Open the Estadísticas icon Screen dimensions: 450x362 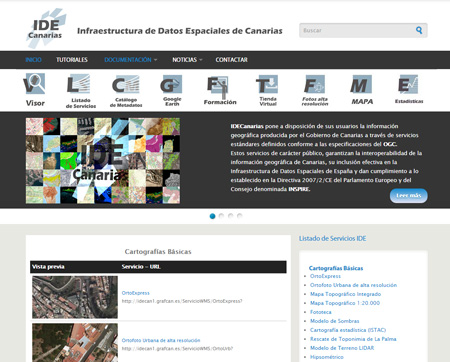pyautogui.click(x=409, y=90)
